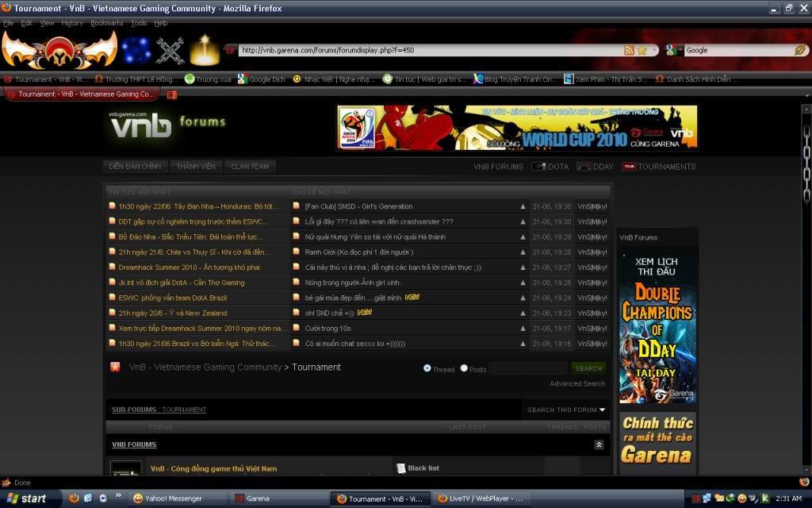Click last-post arrow for 'Nóng trong người' thread
The image size is (812, 508).
pos(523,283)
